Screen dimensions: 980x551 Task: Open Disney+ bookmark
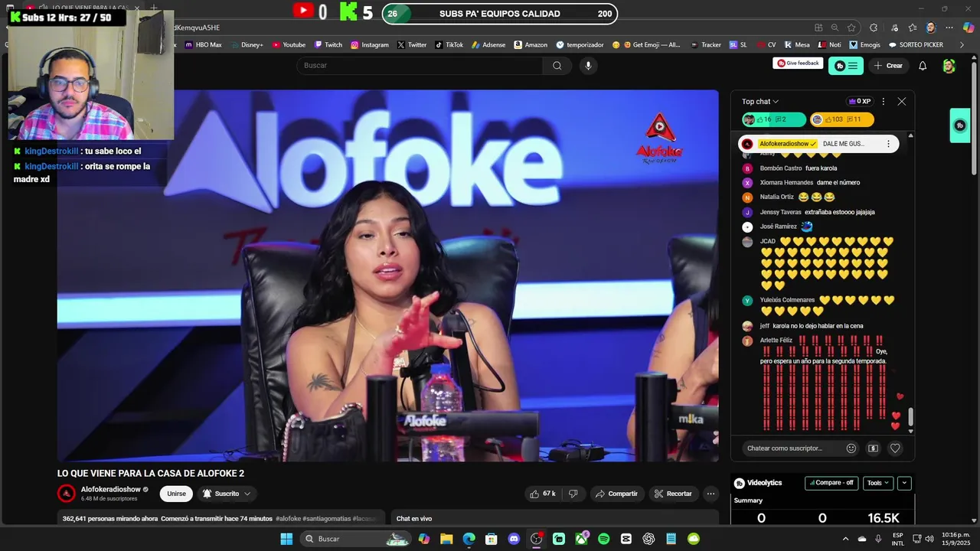click(x=246, y=45)
